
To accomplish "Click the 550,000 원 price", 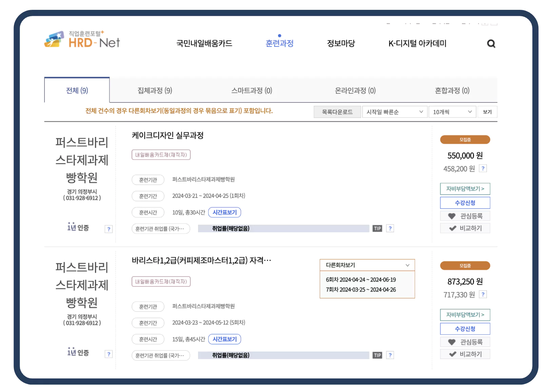I will 465,156.
